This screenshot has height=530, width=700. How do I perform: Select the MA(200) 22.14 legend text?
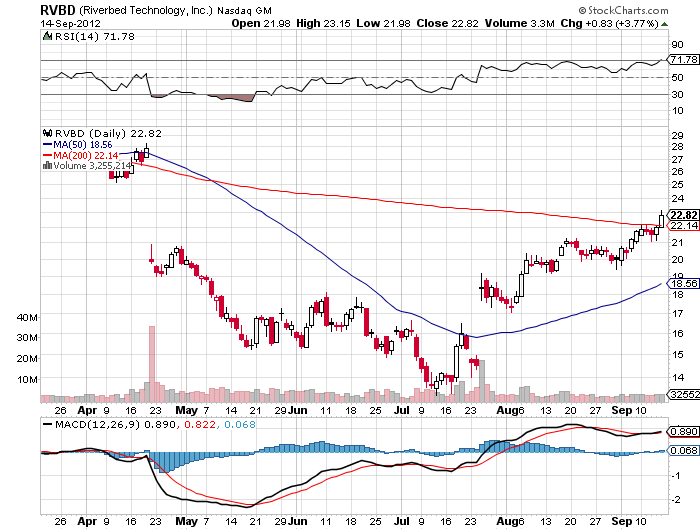click(86, 155)
